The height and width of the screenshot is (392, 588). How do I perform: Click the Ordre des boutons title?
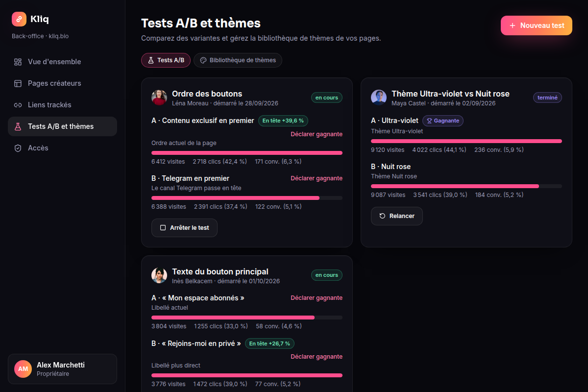point(207,94)
